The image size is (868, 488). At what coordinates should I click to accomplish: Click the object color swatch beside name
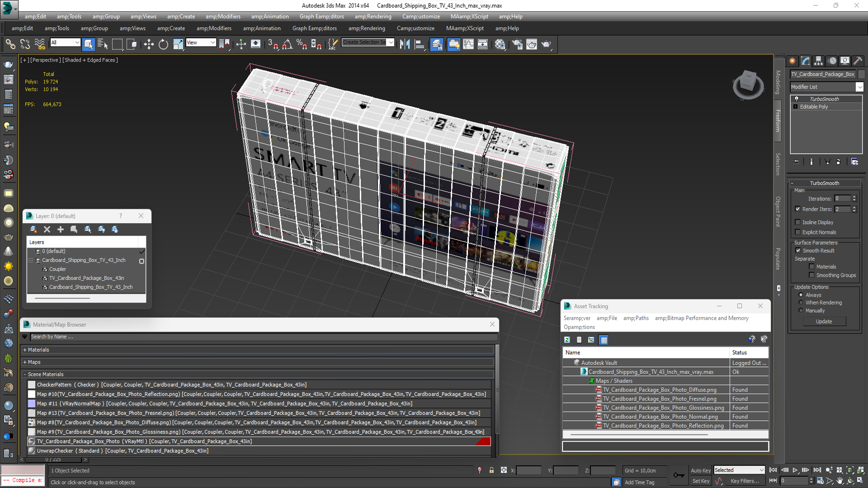pyautogui.click(x=861, y=74)
